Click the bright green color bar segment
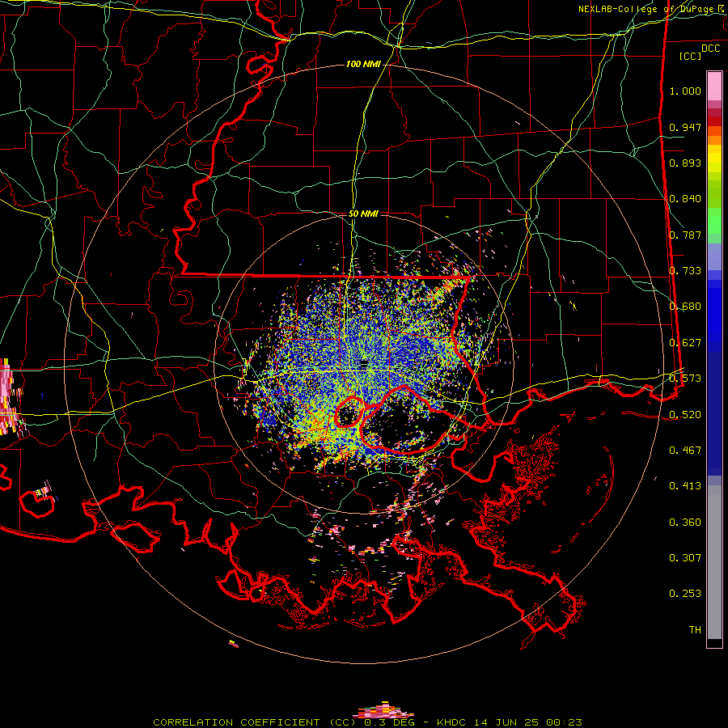The width and height of the screenshot is (728, 728). [x=714, y=222]
